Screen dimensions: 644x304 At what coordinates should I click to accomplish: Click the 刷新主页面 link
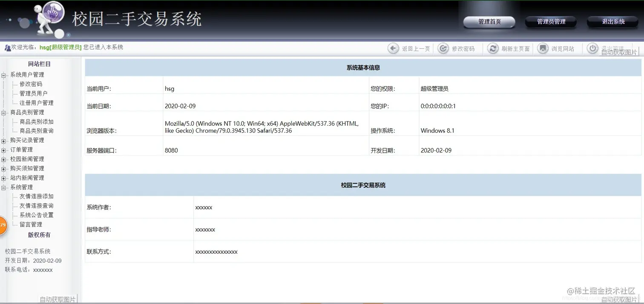point(515,49)
